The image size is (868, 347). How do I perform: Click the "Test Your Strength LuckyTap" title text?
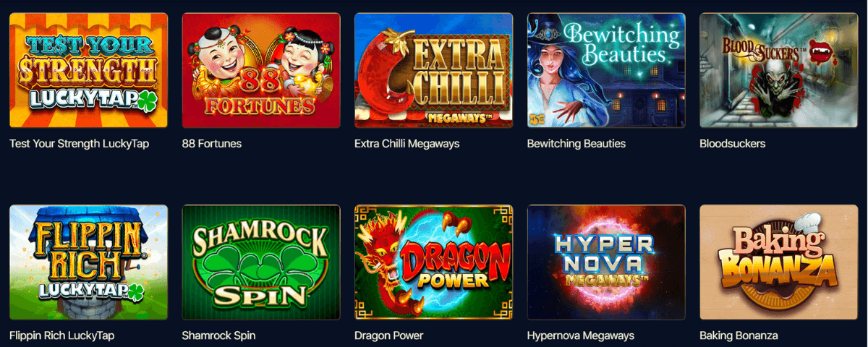click(x=79, y=143)
